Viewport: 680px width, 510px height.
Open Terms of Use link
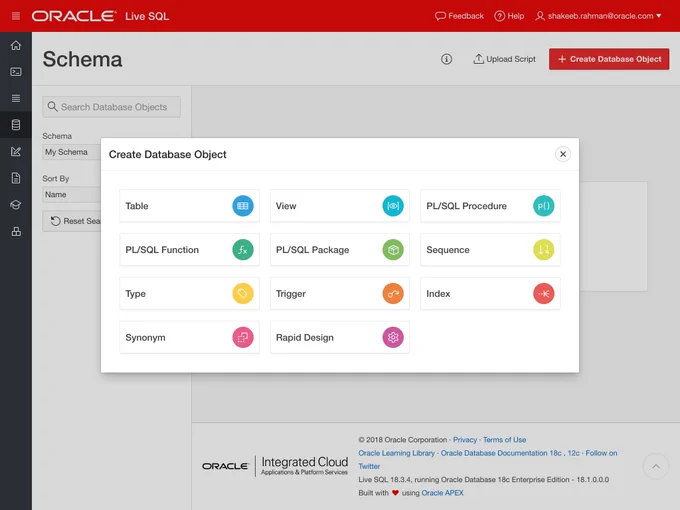(x=504, y=440)
